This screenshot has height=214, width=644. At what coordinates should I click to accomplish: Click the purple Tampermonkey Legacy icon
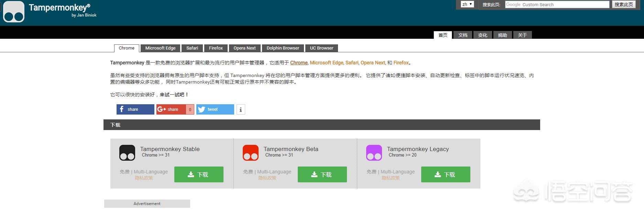(374, 153)
